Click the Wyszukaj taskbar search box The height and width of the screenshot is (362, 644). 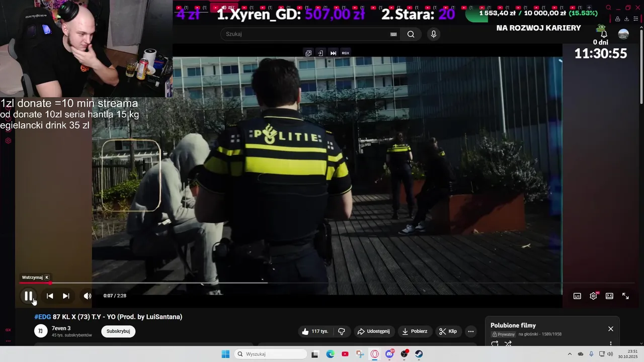[271, 354]
